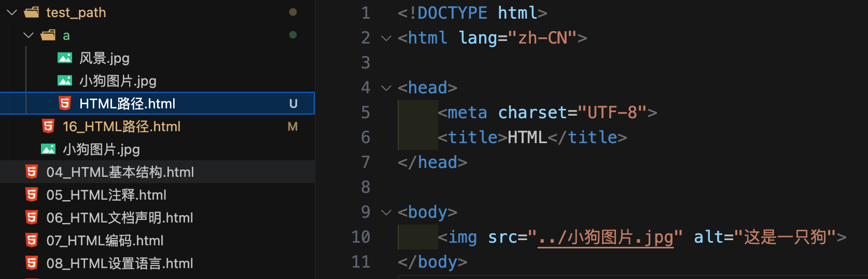Click the U git status badge
The image size is (868, 279).
(x=293, y=104)
